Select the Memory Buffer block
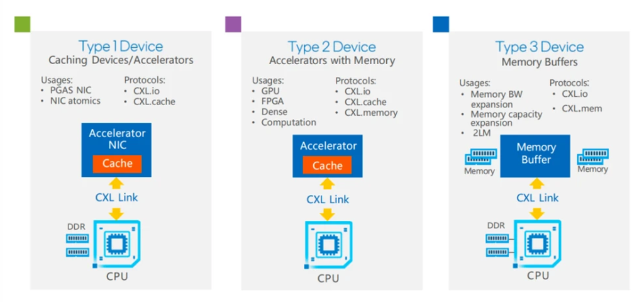The width and height of the screenshot is (644, 302). point(536,156)
